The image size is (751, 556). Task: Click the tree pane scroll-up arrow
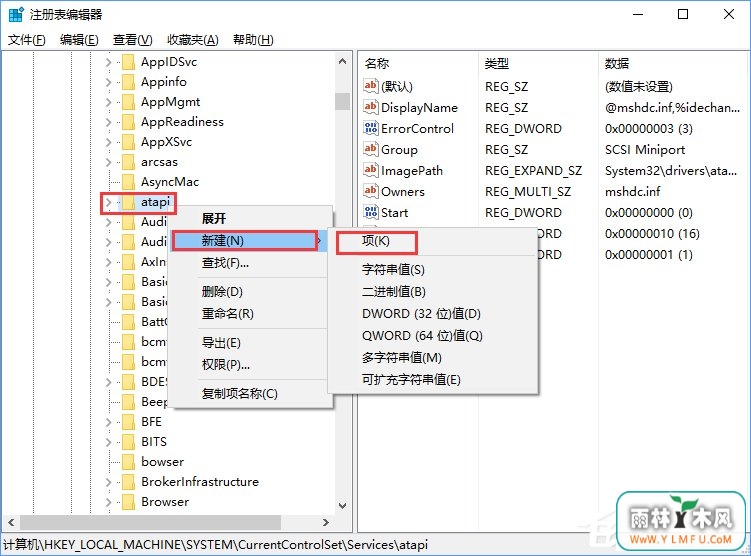tap(342, 61)
